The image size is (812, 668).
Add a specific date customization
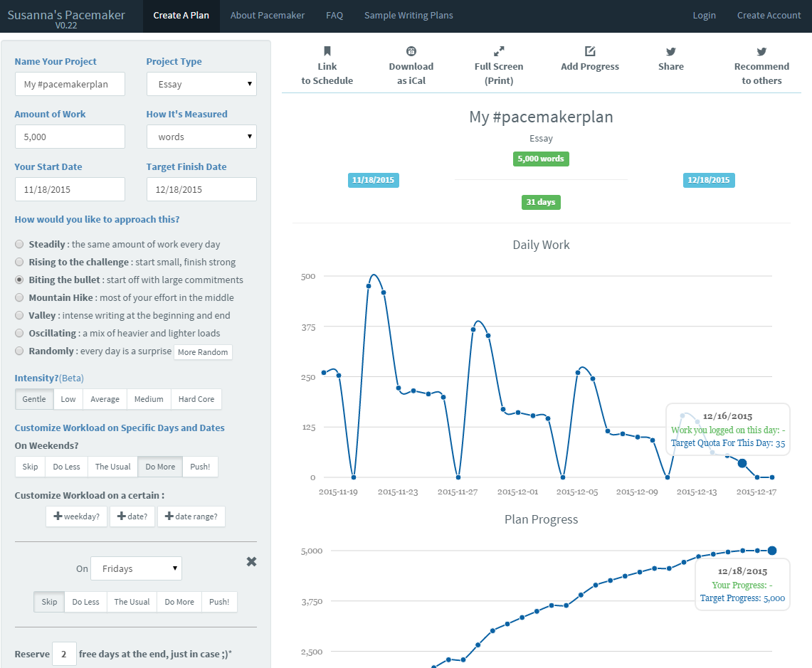(132, 516)
